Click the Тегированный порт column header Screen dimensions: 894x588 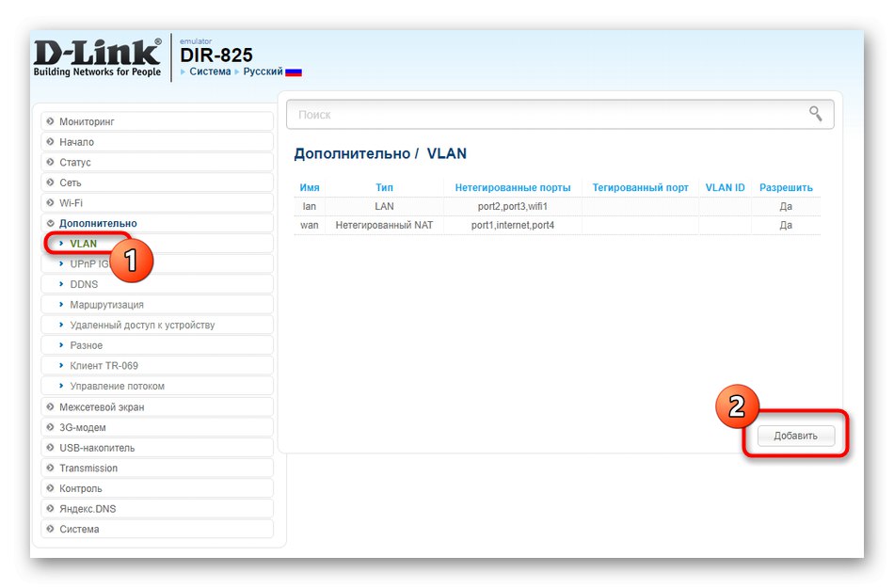pos(640,187)
